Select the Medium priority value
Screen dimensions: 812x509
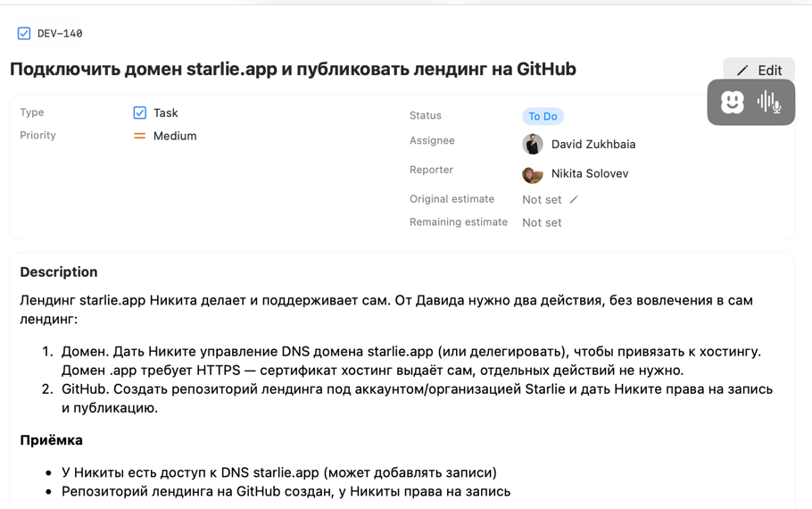click(x=175, y=136)
